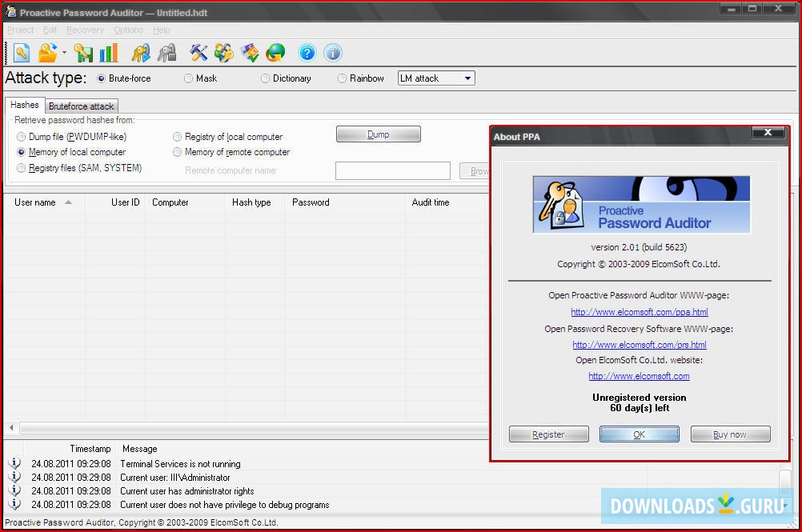Open the Project menu
This screenshot has width=802, height=532.
coord(21,30)
